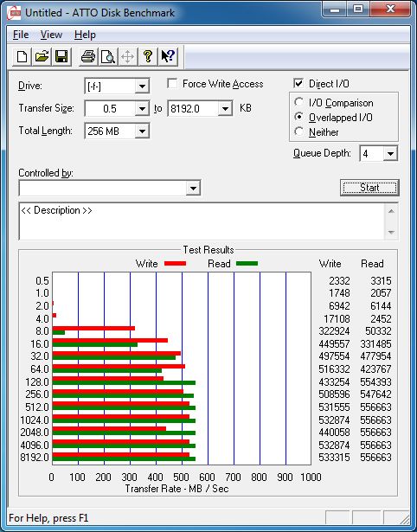Select the I/O Comparison radio button

(x=299, y=102)
